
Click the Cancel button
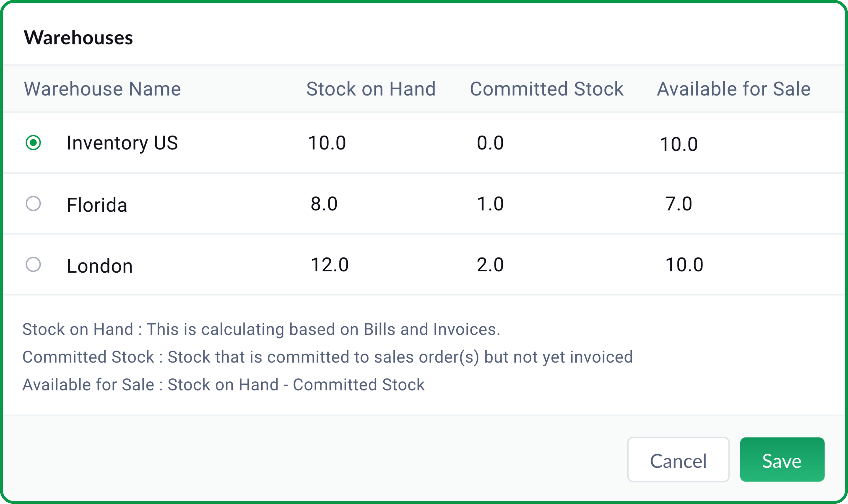pos(678,460)
